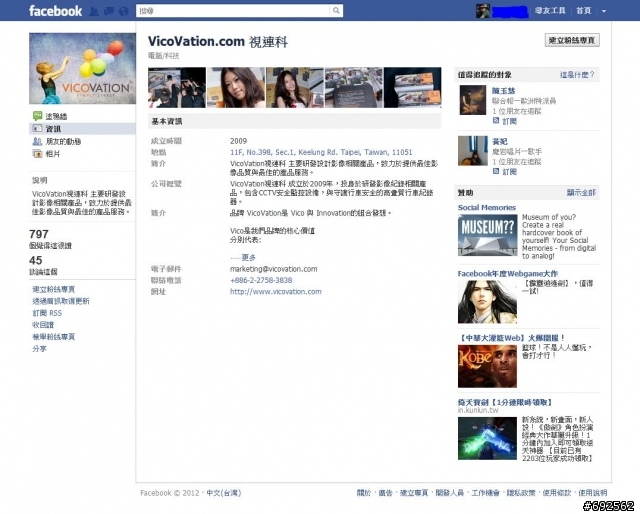Viewport: 640px width, 514px height.
Task: Open the 塗鴉牆 wall tab
Action: pos(56,116)
